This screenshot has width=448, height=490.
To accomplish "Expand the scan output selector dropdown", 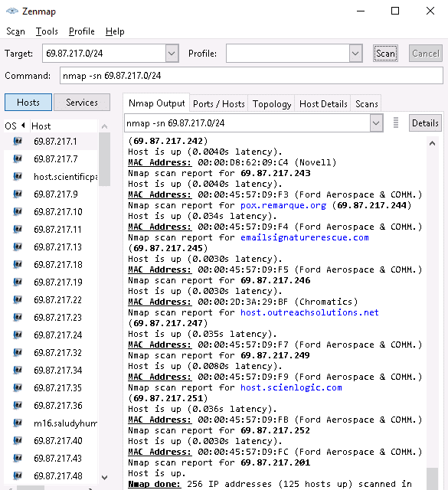I will [x=376, y=123].
